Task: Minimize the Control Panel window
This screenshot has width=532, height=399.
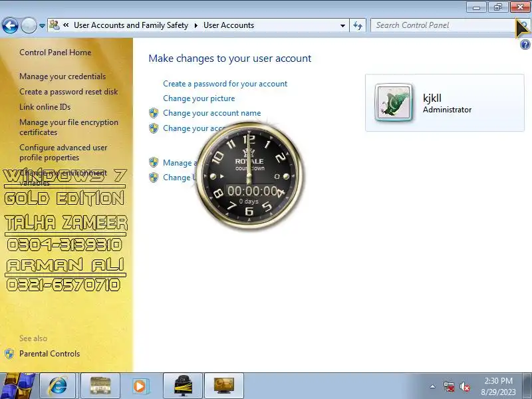Action: pyautogui.click(x=477, y=7)
